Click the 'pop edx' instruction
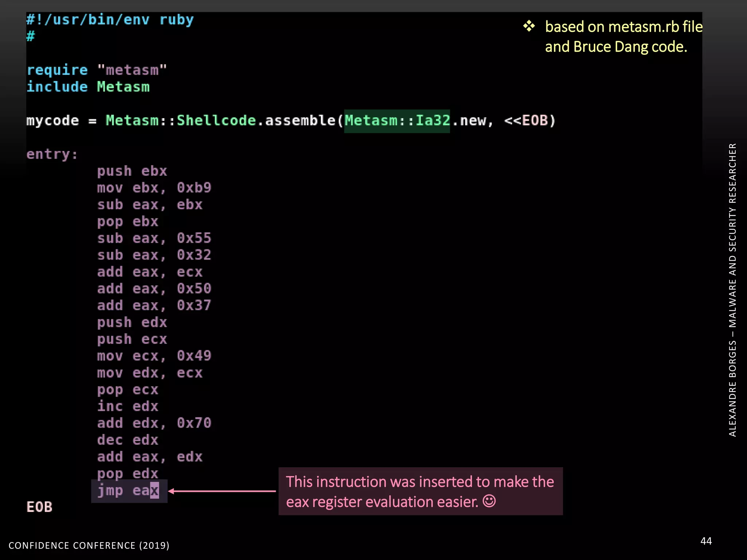Image resolution: width=747 pixels, height=560 pixels. pos(128,474)
